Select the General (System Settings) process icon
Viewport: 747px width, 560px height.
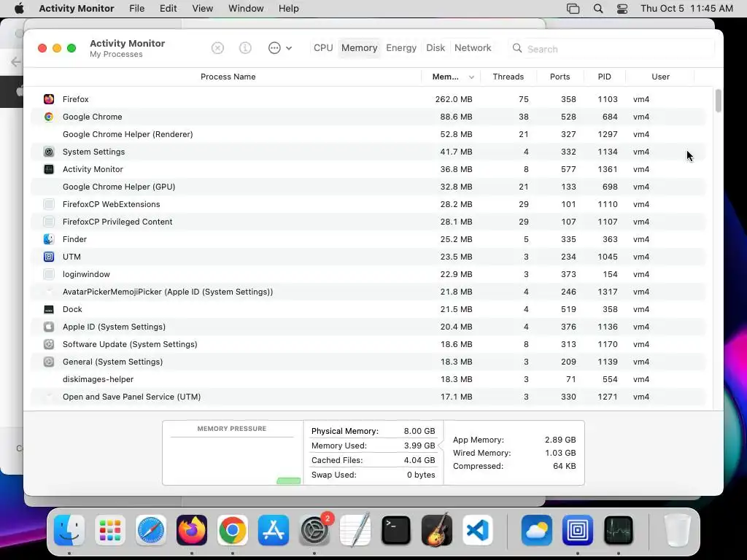point(49,362)
